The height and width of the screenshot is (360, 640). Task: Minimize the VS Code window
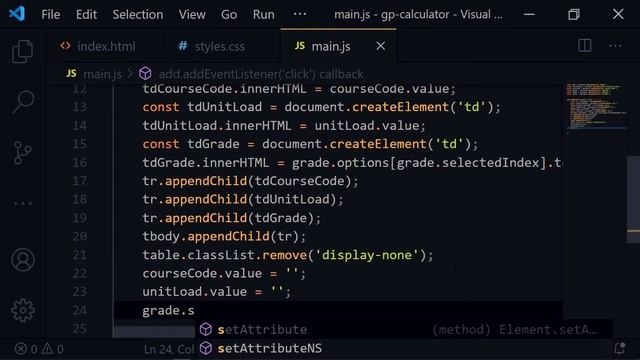coord(529,14)
